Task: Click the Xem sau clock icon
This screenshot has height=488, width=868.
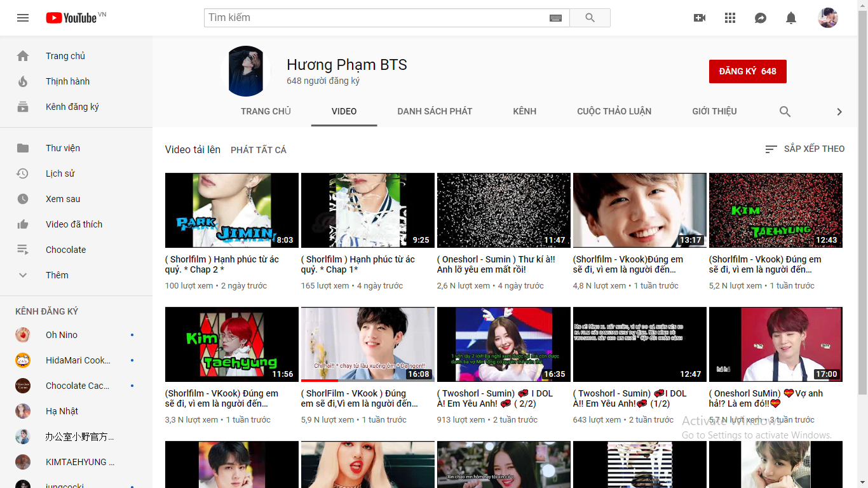Action: coord(23,199)
